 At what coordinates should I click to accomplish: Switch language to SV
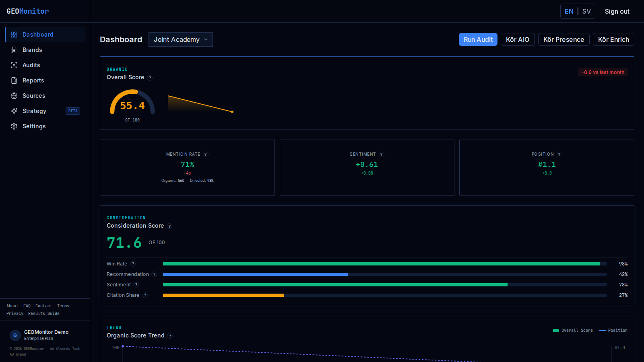click(x=586, y=11)
